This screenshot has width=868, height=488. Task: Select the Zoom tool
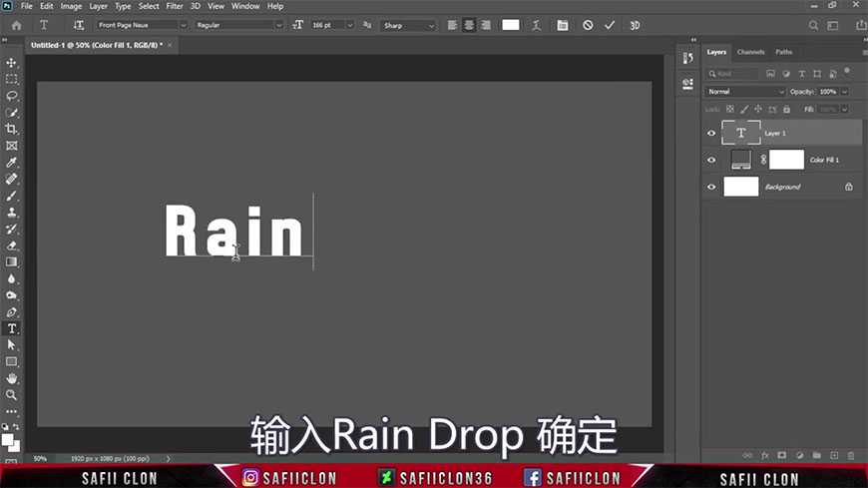(12, 395)
